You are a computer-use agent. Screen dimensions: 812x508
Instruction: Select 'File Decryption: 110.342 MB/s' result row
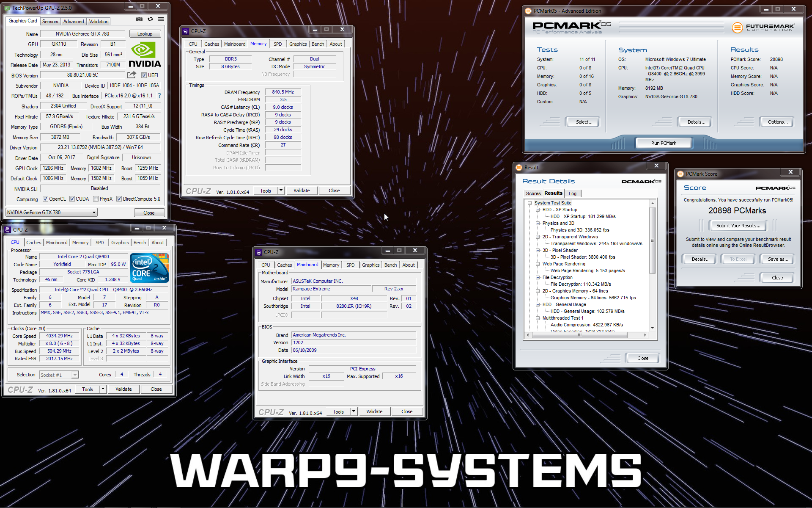click(581, 284)
